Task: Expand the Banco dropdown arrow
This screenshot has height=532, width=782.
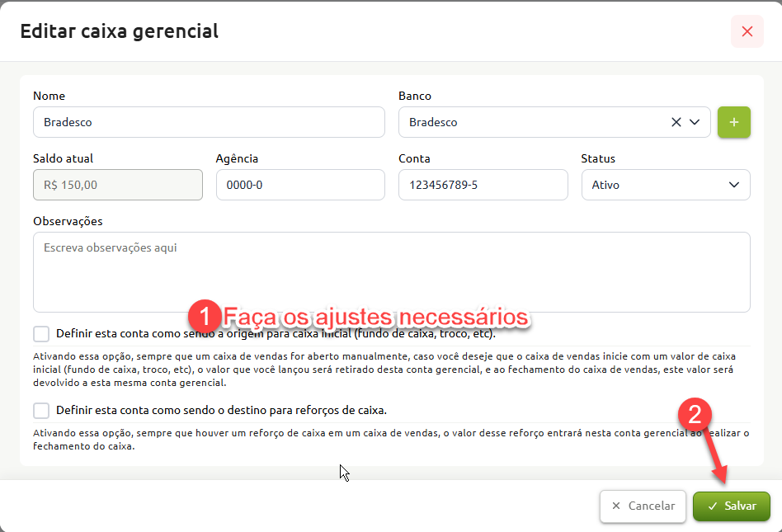Action: point(695,122)
